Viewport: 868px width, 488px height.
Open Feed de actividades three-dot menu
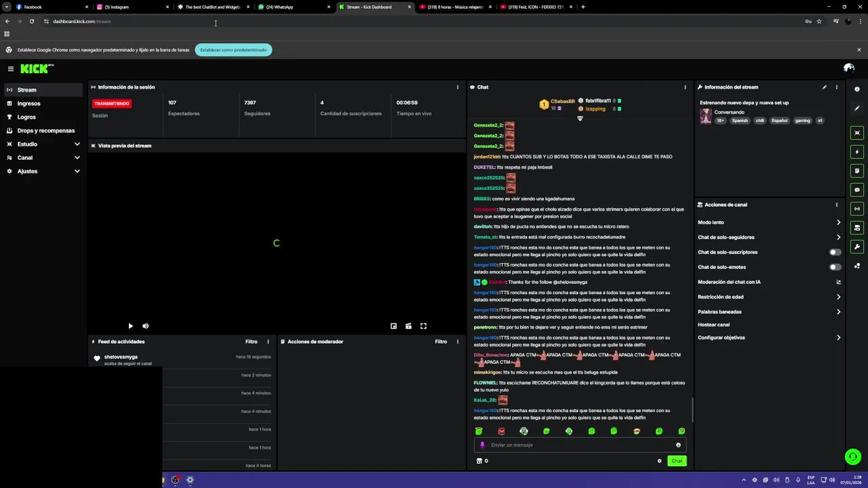pyautogui.click(x=268, y=342)
